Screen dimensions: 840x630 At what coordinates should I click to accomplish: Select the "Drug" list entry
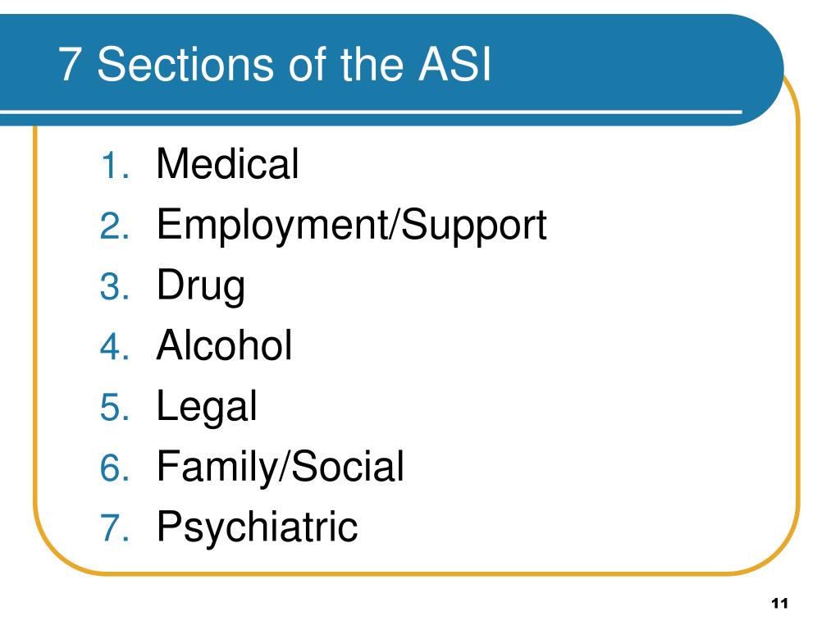(201, 286)
